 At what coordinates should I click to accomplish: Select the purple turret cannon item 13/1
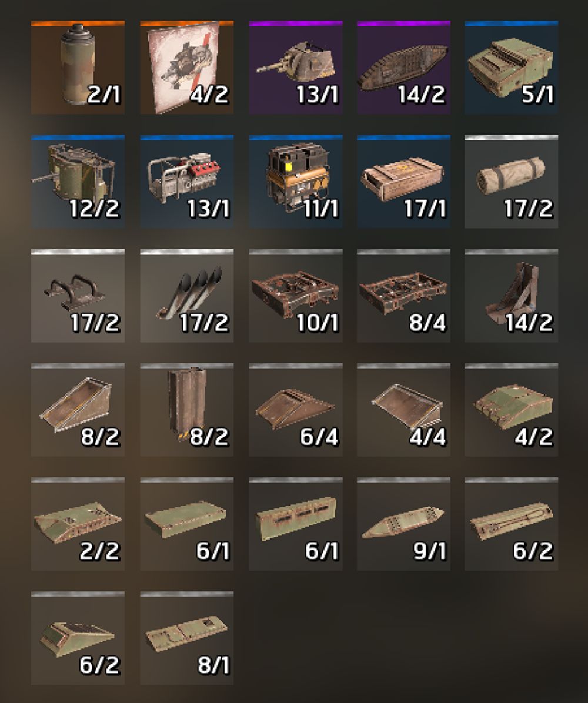(x=296, y=67)
